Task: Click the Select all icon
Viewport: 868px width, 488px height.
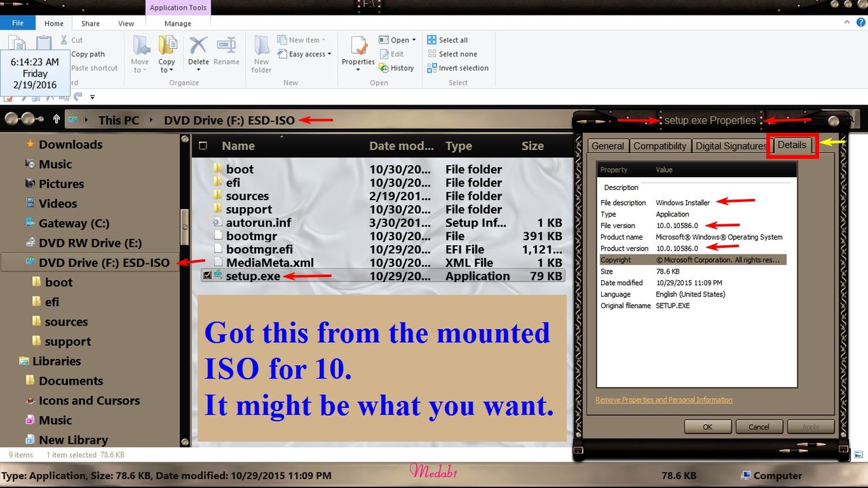Action: (432, 40)
